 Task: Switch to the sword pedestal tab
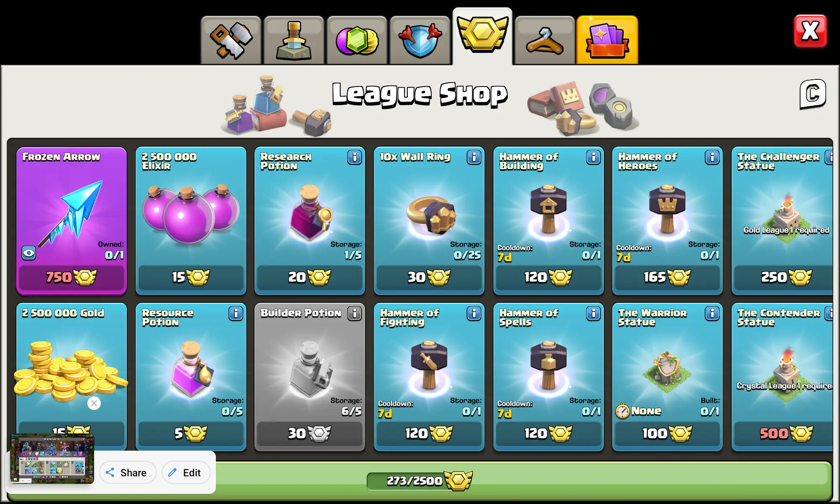[x=294, y=40]
